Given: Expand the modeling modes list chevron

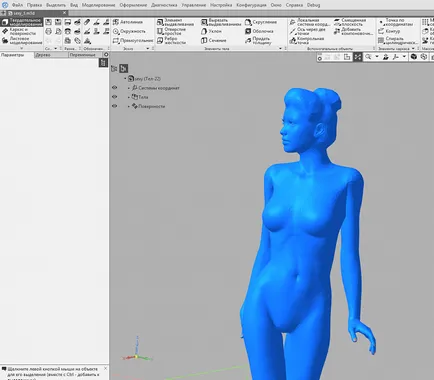Looking at the screenshot, I should point(22,49).
